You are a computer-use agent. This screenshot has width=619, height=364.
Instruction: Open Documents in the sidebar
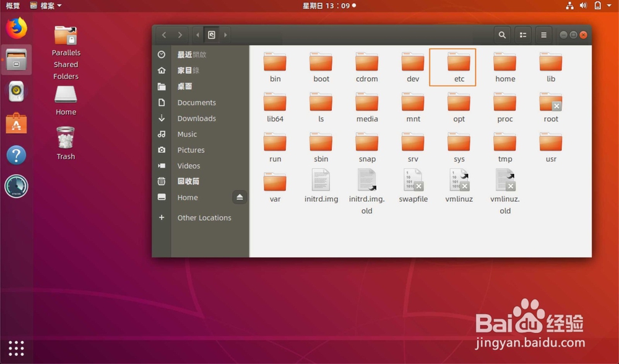pyautogui.click(x=201, y=102)
